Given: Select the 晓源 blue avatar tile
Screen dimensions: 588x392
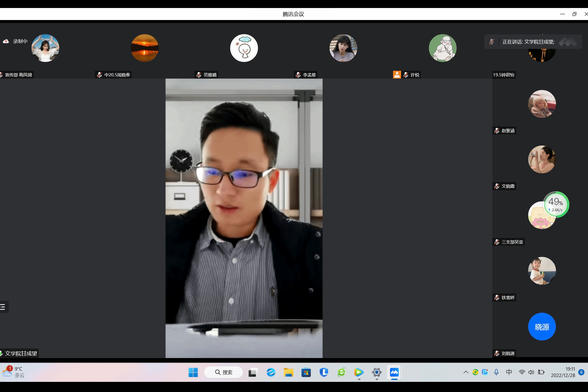Looking at the screenshot, I should (542, 327).
